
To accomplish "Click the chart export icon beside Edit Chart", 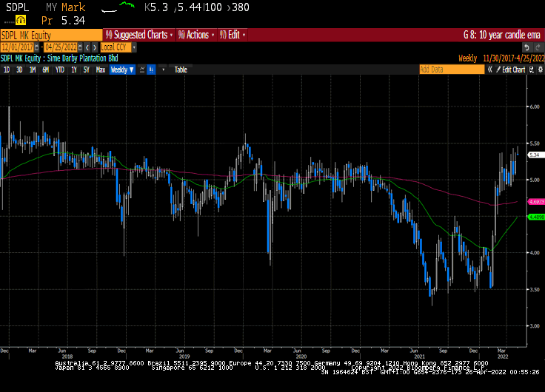I will tap(532, 70).
